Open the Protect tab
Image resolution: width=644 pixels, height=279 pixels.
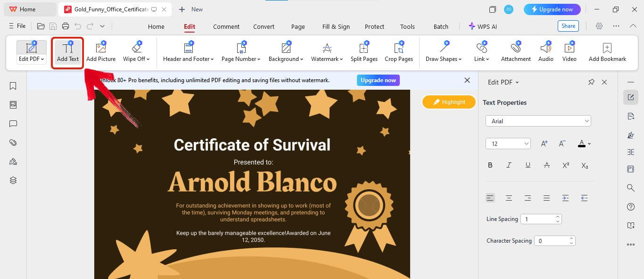tap(374, 27)
